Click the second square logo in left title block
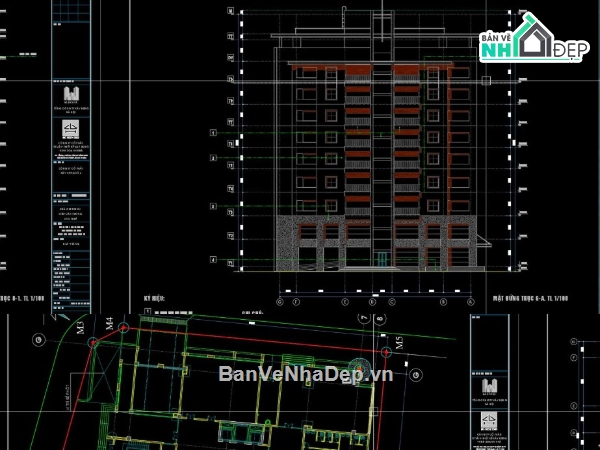 (x=71, y=129)
